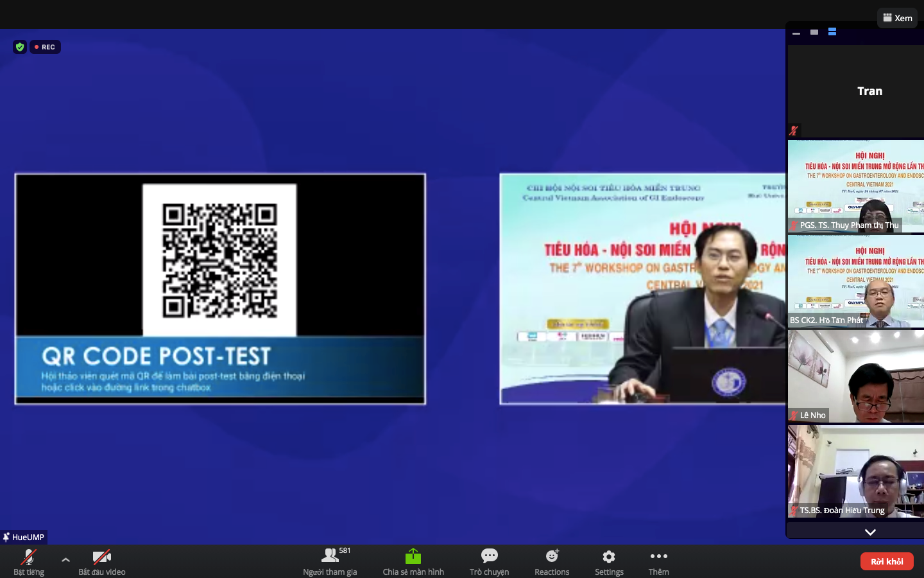Screen dimensions: 924x578
Task: Click the QR code post-test slide
Action: tap(220, 289)
